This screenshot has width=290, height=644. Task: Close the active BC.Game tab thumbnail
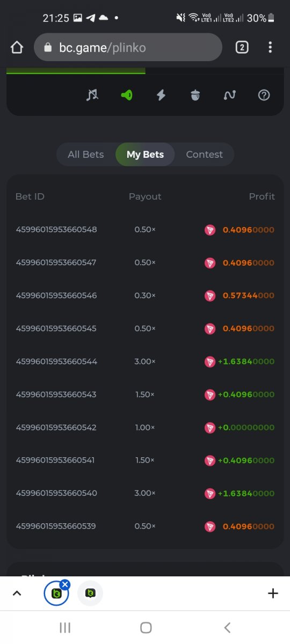(x=65, y=584)
